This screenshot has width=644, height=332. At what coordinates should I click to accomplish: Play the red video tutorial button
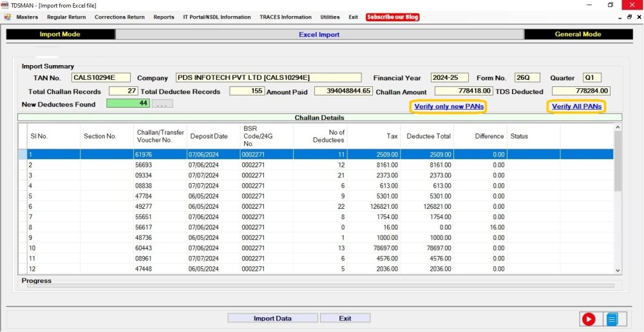click(588, 318)
